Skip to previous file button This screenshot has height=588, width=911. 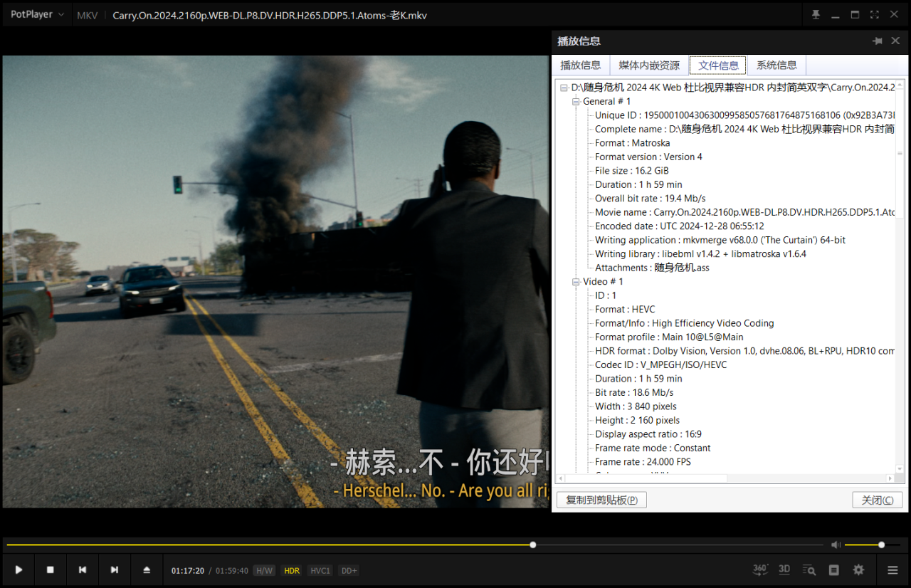coord(83,570)
